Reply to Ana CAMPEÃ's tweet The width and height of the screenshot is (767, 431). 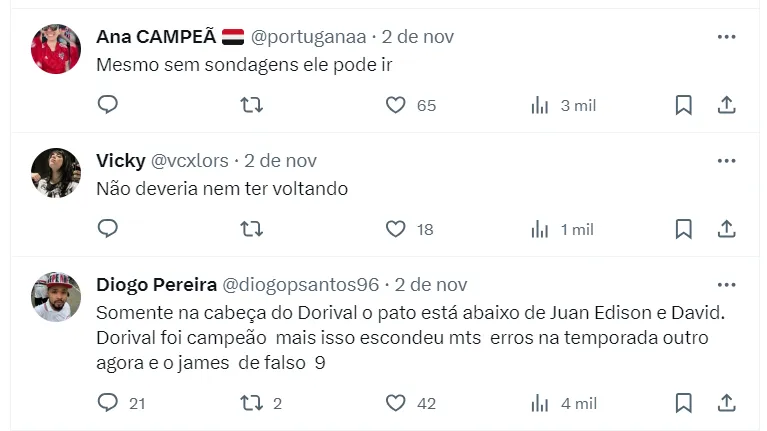[x=108, y=105]
